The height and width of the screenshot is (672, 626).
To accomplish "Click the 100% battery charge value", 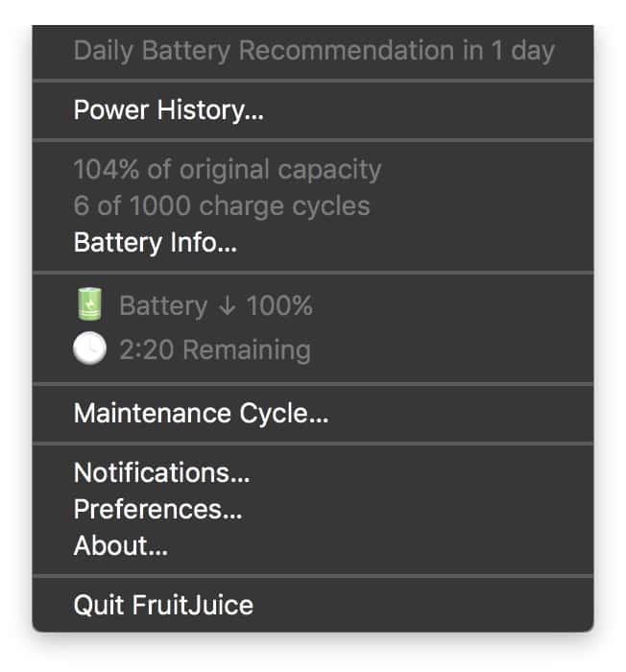I will [x=279, y=306].
